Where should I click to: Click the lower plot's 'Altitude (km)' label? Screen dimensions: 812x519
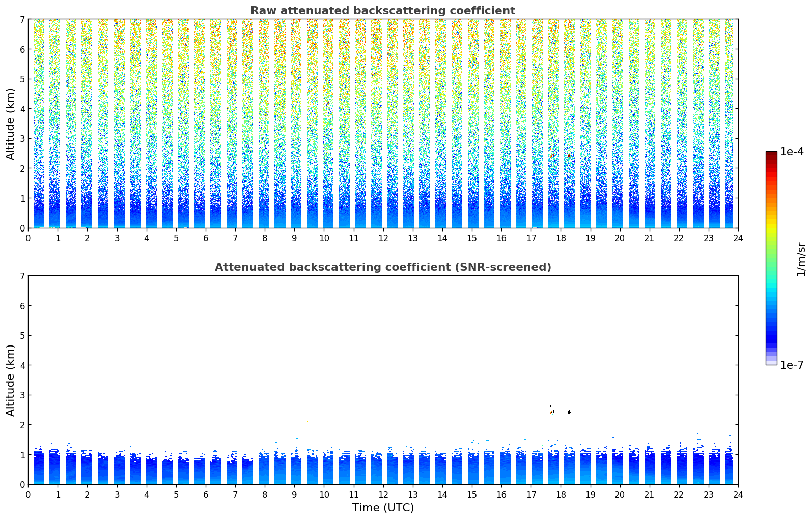point(11,380)
